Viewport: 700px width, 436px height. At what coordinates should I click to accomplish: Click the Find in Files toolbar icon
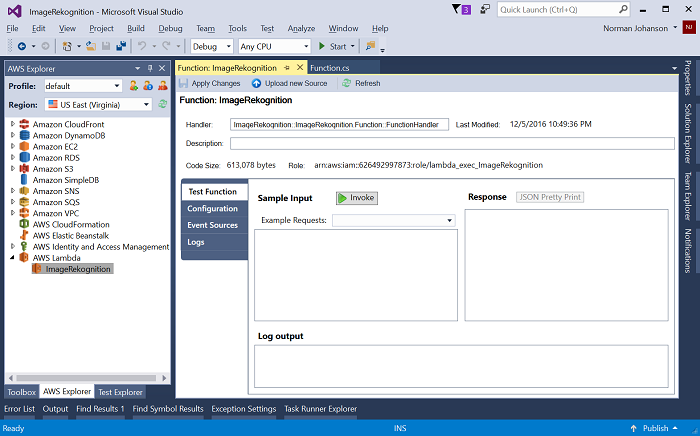click(370, 46)
